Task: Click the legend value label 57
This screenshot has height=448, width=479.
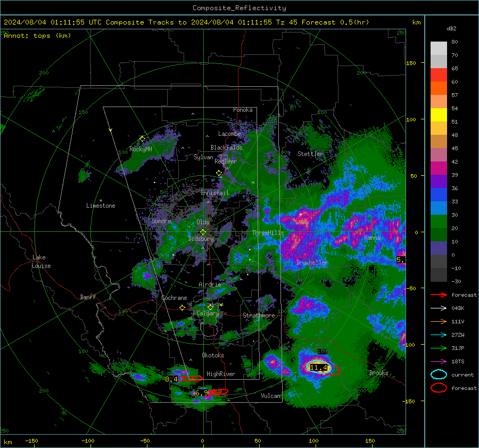Action: pyautogui.click(x=455, y=95)
